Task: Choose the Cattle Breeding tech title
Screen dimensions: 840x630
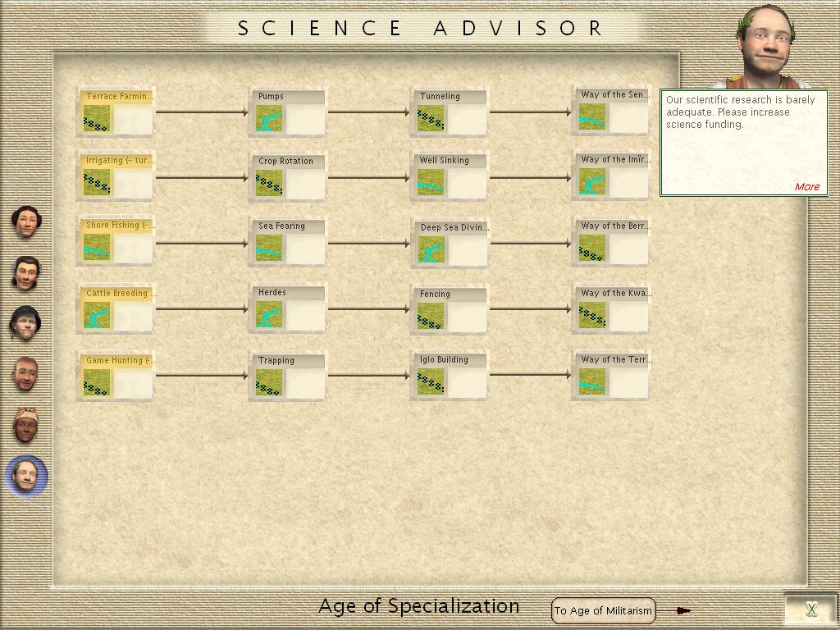Action: 121,293
